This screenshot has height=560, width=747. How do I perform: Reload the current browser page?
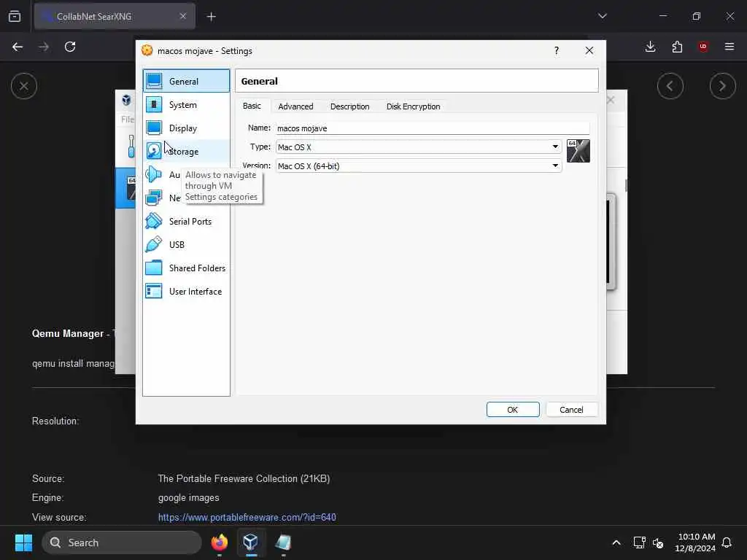point(70,47)
